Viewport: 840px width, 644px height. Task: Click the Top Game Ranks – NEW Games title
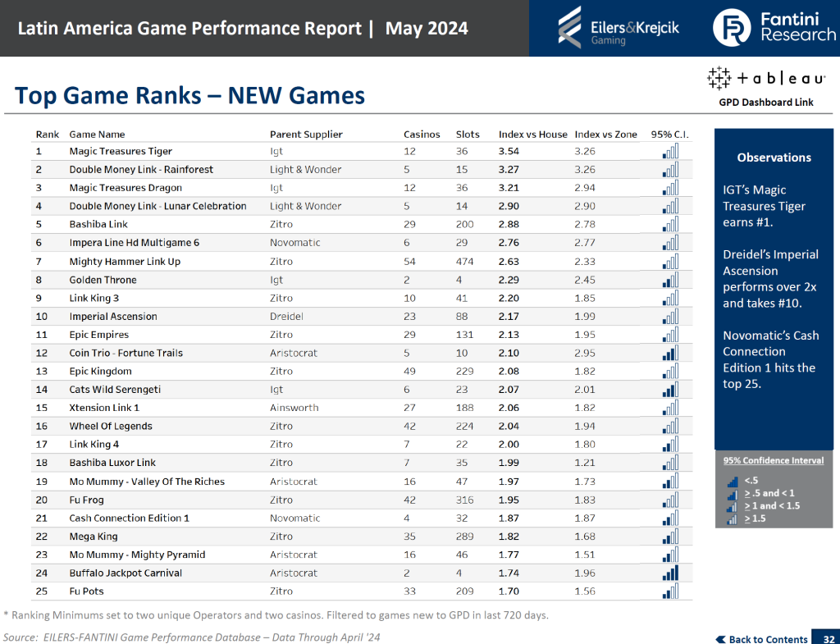[189, 95]
